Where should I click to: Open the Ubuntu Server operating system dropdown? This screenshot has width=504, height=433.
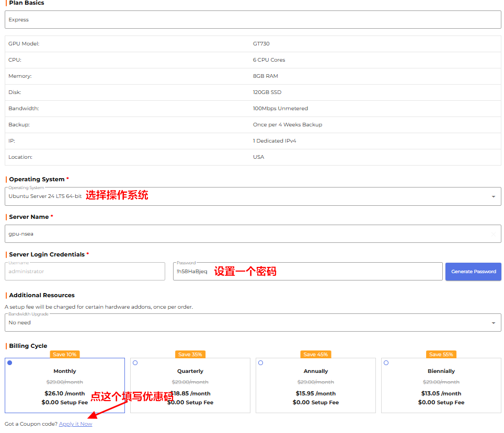[45, 196]
